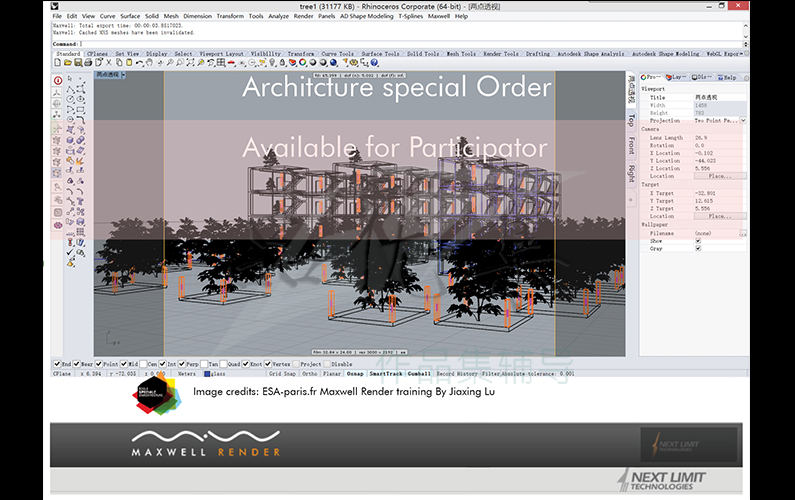795x500 pixels.
Task: Click the red car Set View icon
Action: 231,62
